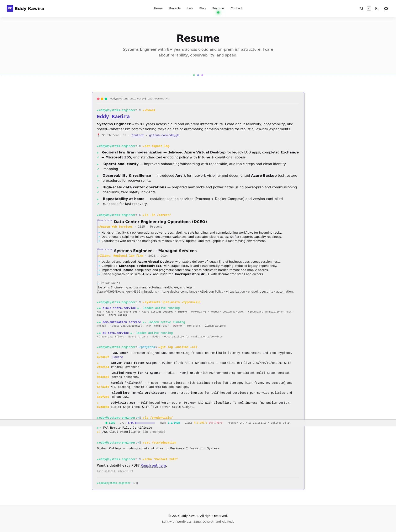This screenshot has height=532, width=396.
Task: Switch to the Blog page in the navbar
Action: (202, 8)
